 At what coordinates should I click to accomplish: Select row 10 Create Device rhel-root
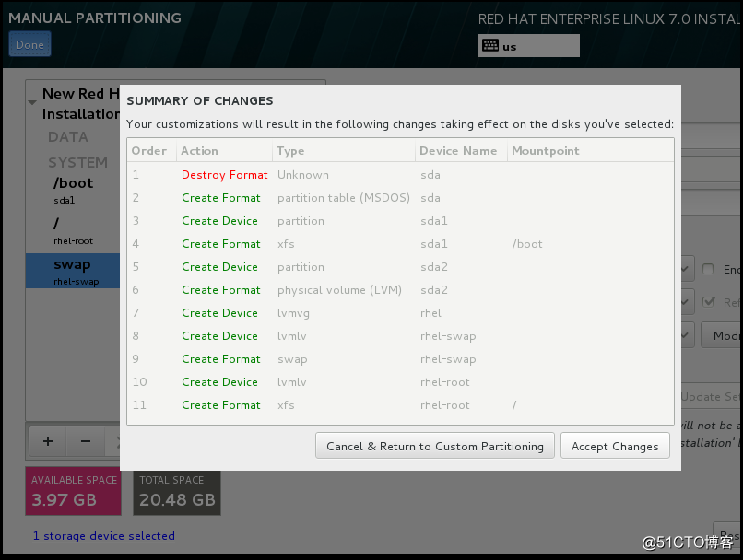point(400,382)
